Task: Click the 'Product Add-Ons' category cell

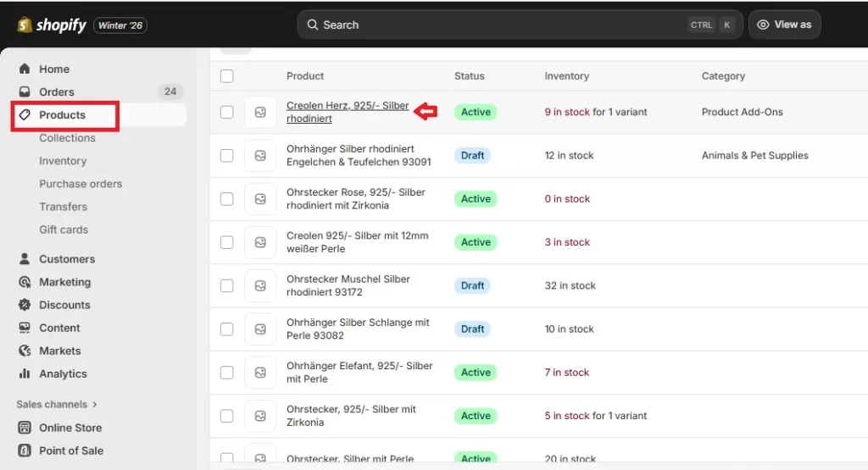Action: pyautogui.click(x=743, y=112)
